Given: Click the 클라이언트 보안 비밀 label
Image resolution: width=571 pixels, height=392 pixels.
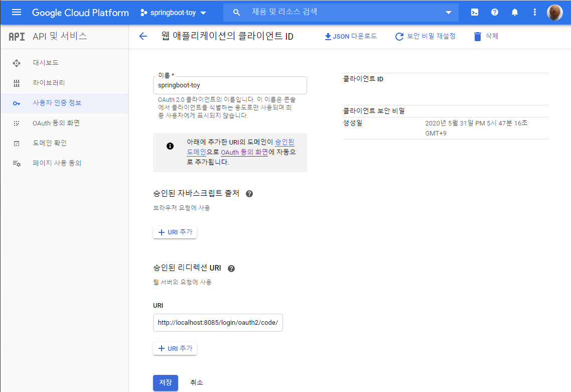Looking at the screenshot, I should coord(374,111).
